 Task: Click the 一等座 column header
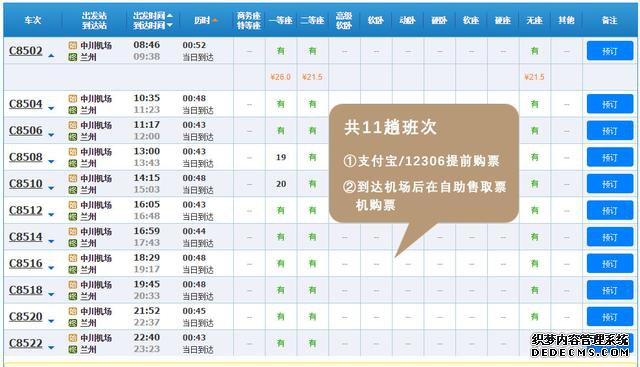pyautogui.click(x=281, y=20)
